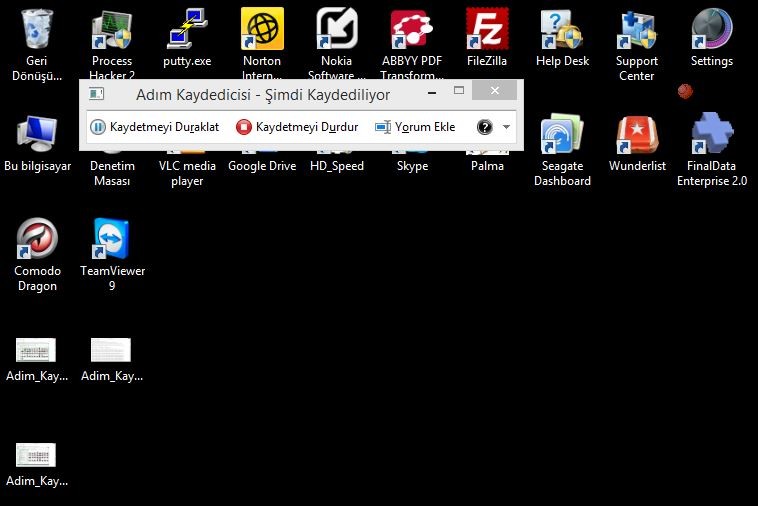Select the putty.exe desktop icon

coord(187,30)
